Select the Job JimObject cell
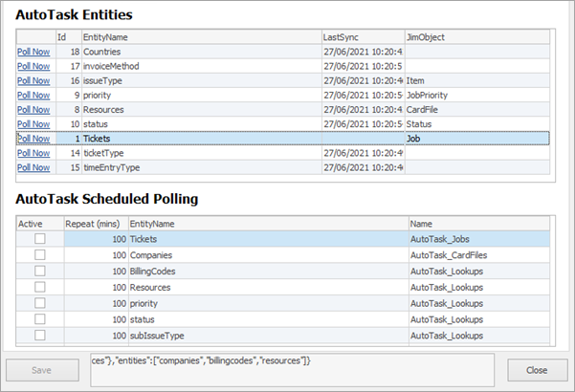The width and height of the screenshot is (575, 392). (x=477, y=139)
